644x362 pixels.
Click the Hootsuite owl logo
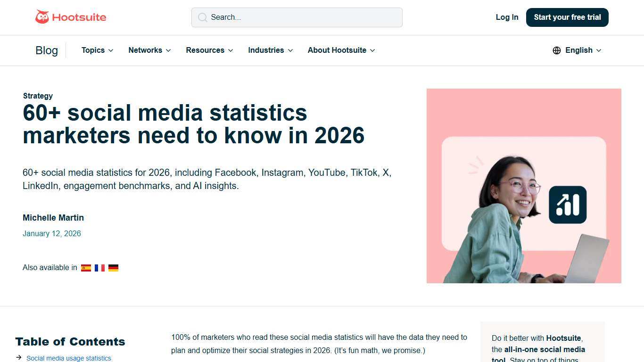point(43,17)
